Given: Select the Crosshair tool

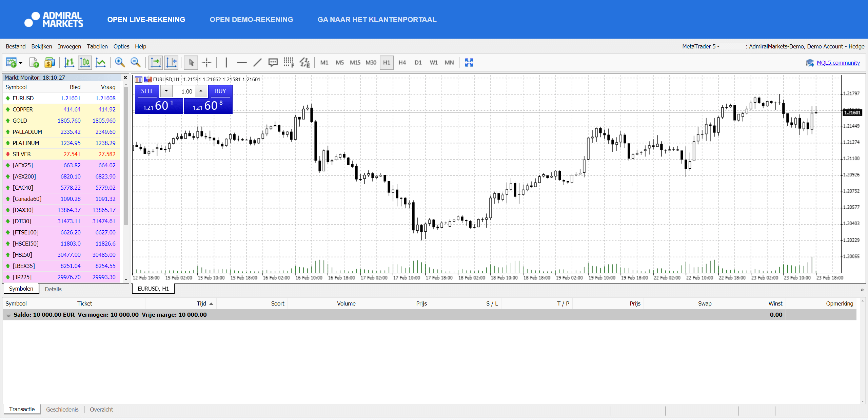Looking at the screenshot, I should click(206, 62).
